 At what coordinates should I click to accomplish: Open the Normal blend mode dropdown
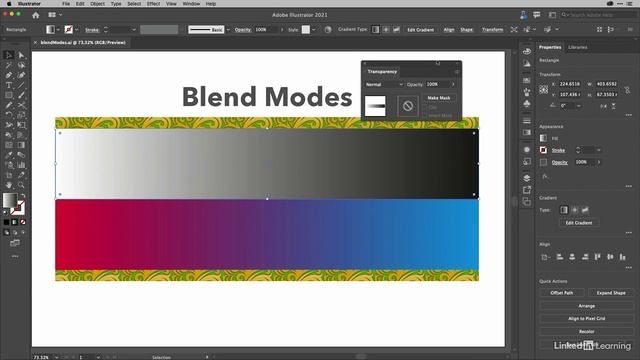click(384, 84)
